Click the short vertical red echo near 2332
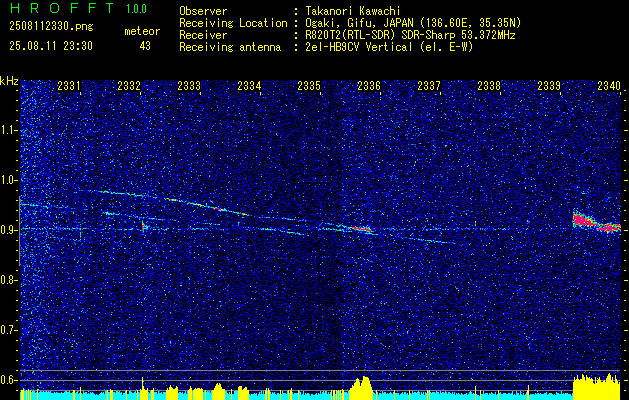The image size is (629, 400). coord(142,226)
